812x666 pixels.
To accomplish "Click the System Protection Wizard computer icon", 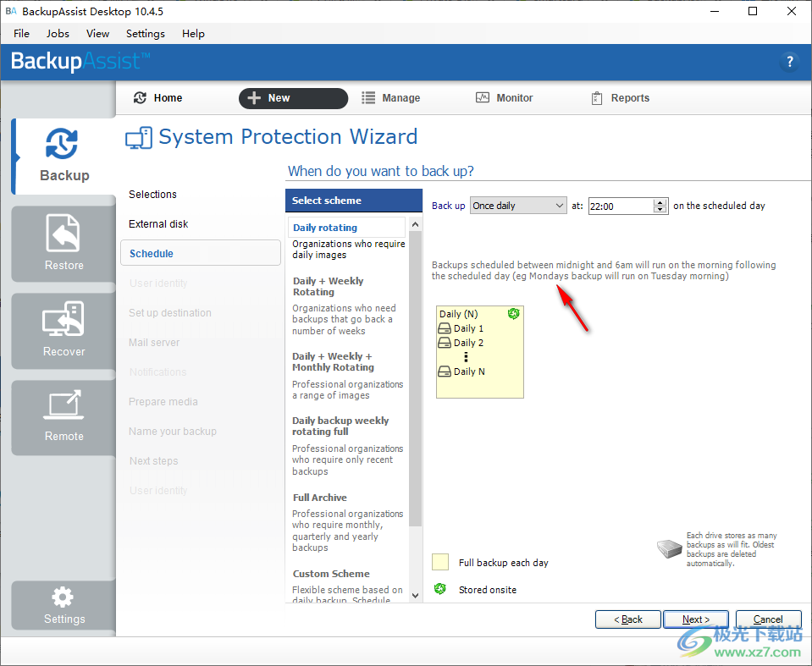I will [139, 138].
